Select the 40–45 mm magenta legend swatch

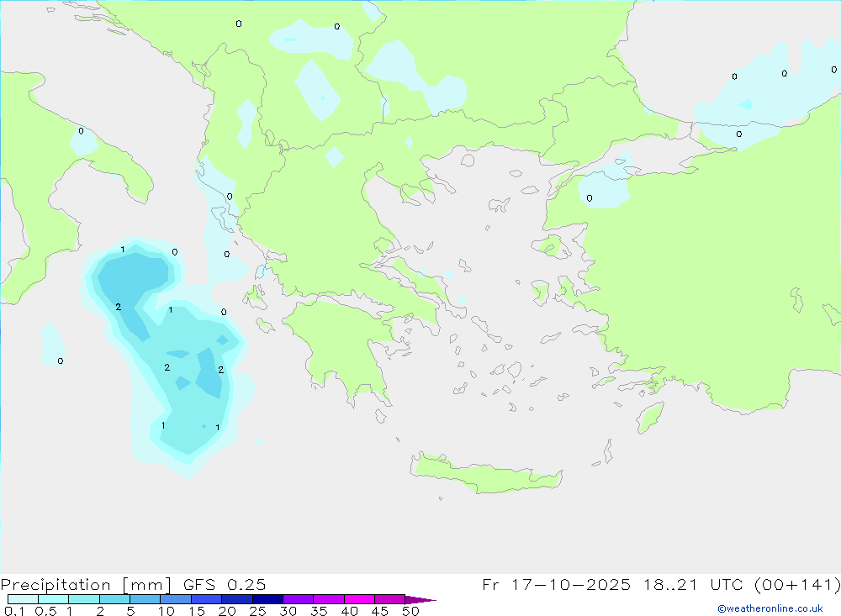click(x=359, y=599)
